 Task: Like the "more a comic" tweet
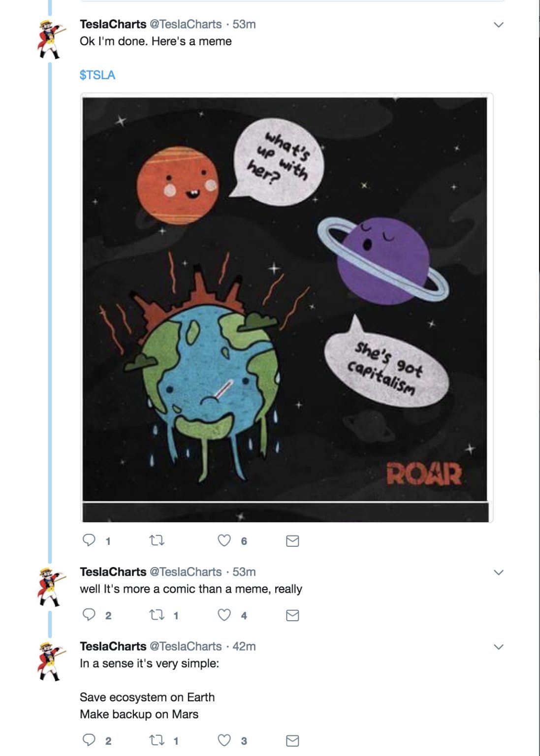[224, 615]
